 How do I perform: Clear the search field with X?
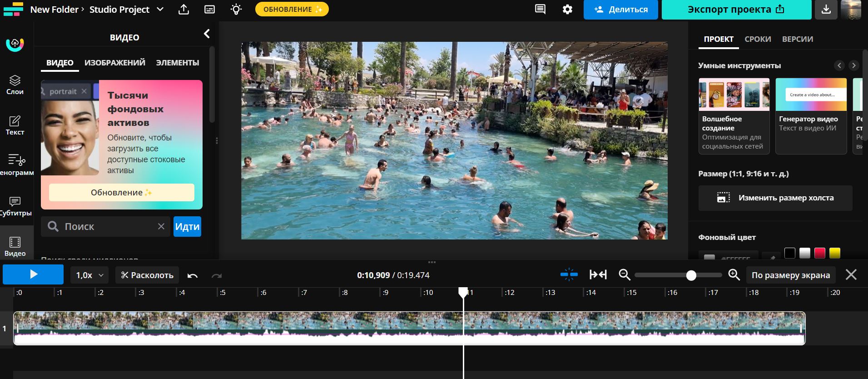coord(161,226)
